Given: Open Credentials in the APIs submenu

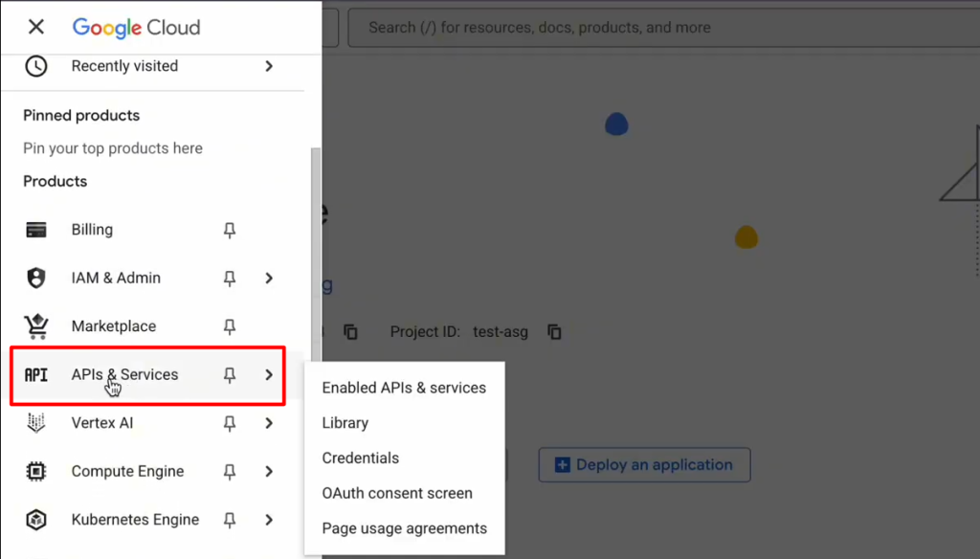Looking at the screenshot, I should coord(361,458).
